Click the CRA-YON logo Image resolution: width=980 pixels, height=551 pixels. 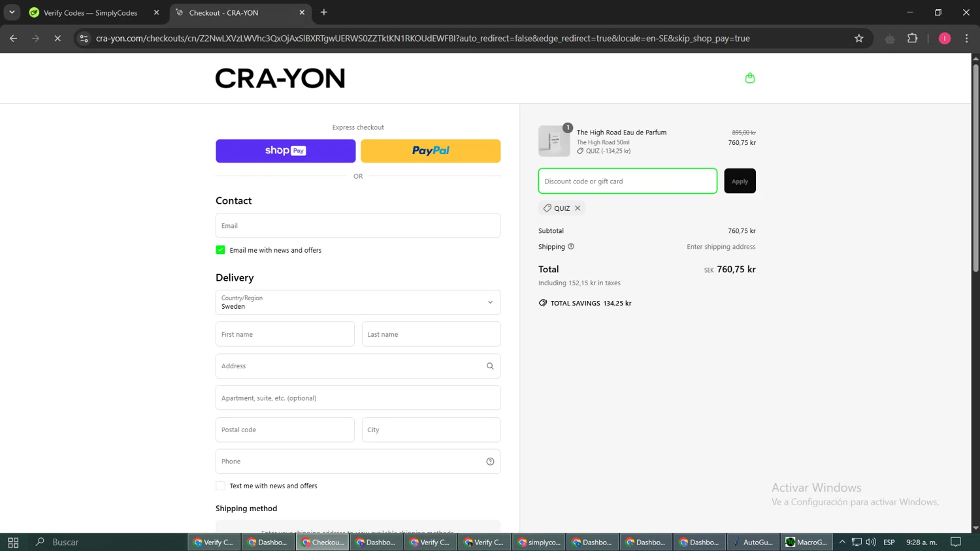pyautogui.click(x=280, y=78)
